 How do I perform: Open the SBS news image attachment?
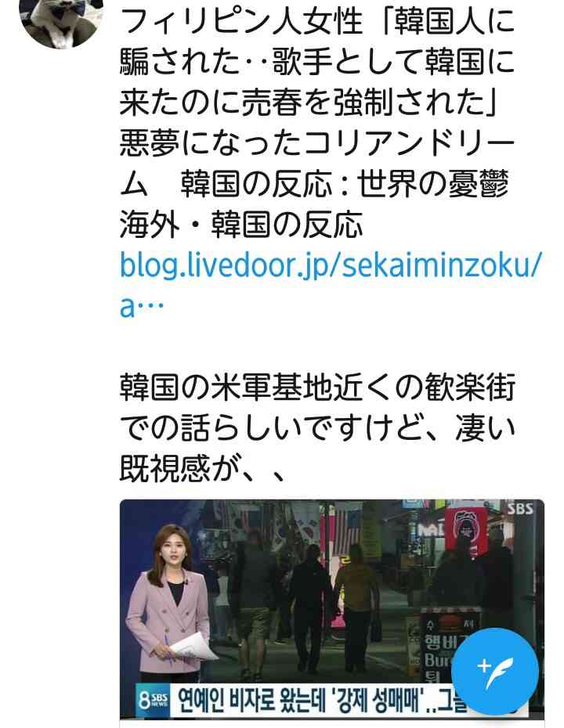click(x=331, y=609)
